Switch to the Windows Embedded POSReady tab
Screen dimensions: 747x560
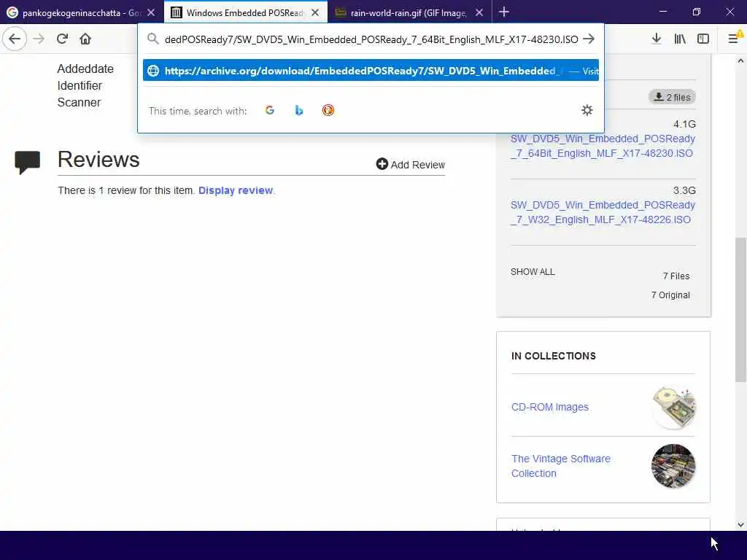click(245, 12)
